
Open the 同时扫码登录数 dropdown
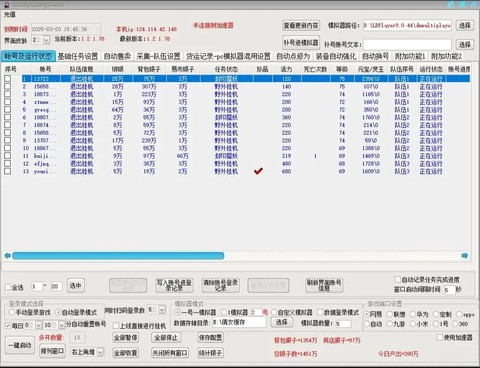[162, 310]
